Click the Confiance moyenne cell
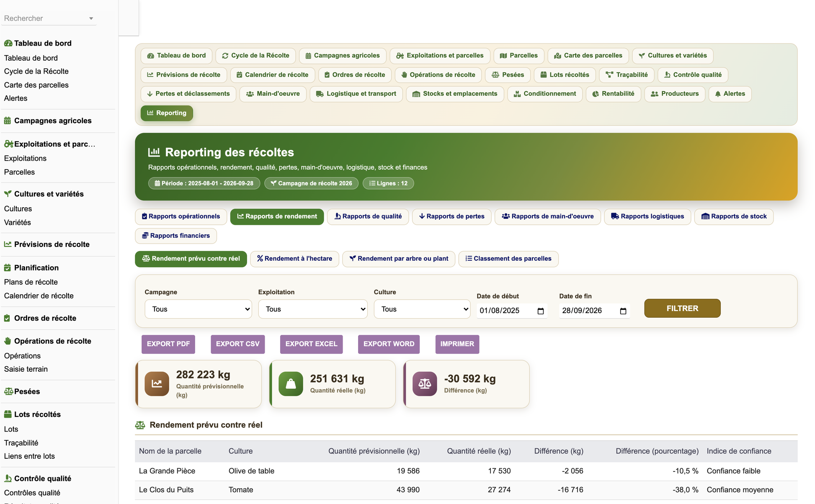 click(740, 490)
